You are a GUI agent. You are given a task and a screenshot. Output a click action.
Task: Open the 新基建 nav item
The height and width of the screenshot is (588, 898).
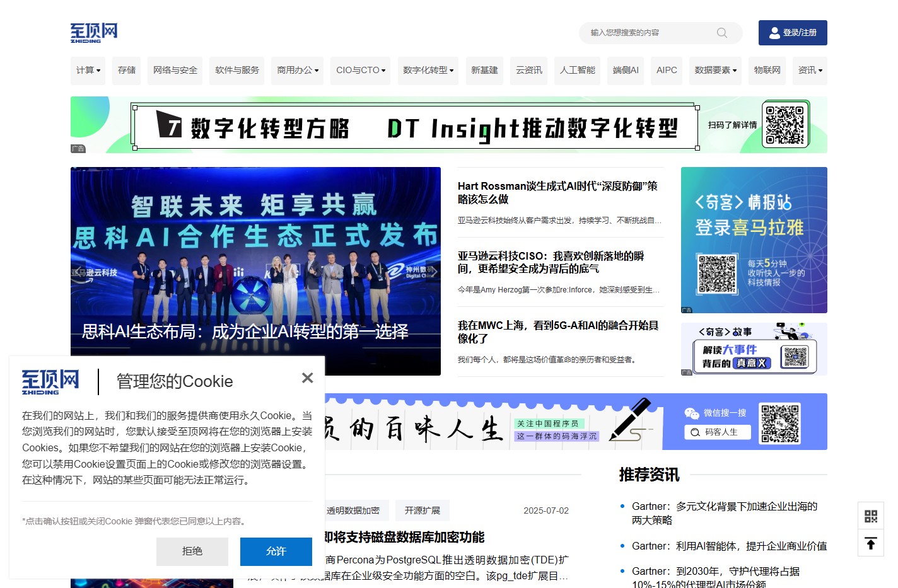[x=484, y=71]
